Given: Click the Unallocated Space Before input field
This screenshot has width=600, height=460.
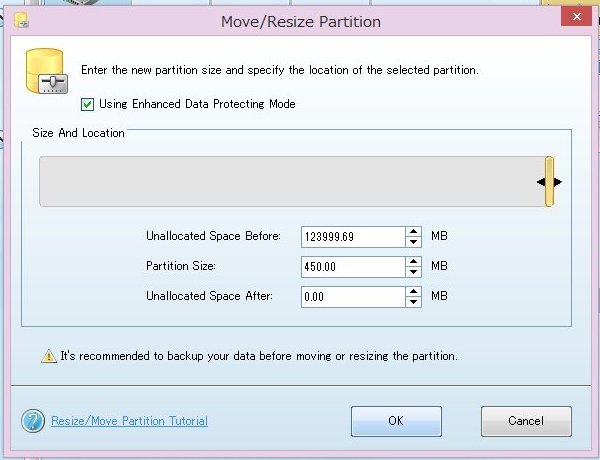Looking at the screenshot, I should click(353, 237).
